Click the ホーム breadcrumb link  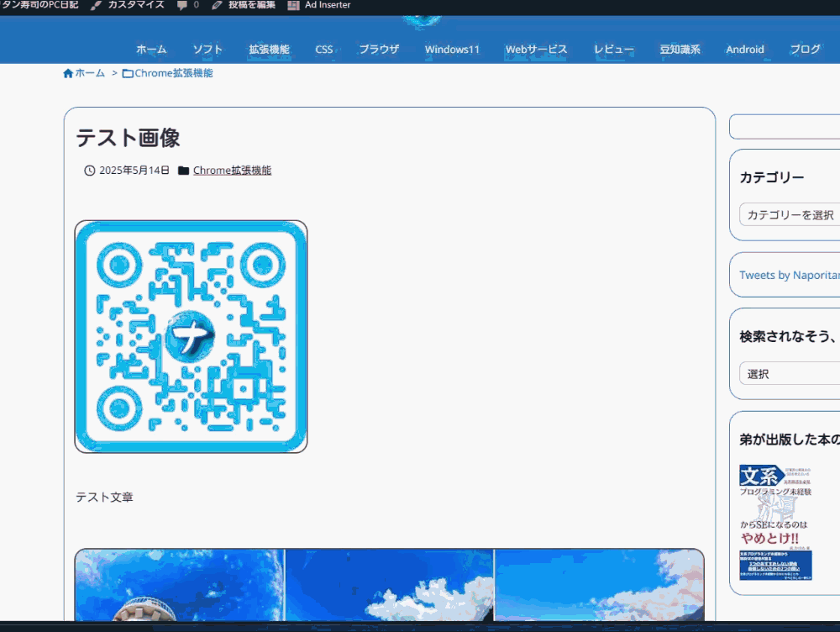point(90,73)
